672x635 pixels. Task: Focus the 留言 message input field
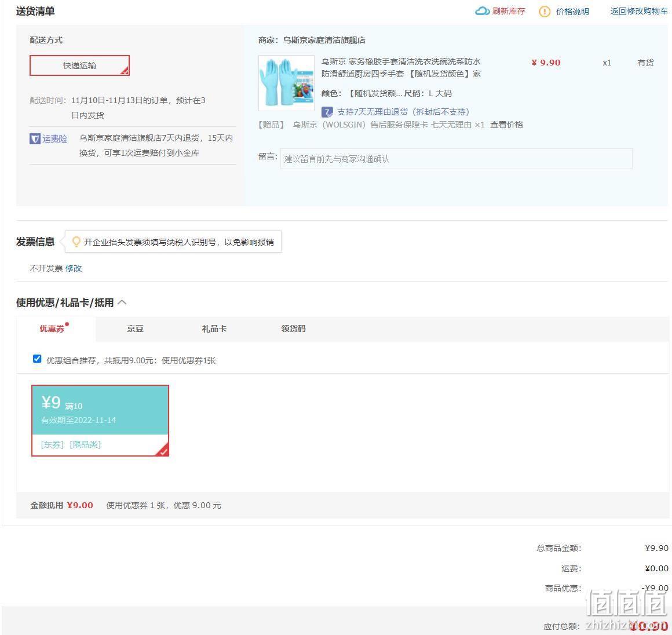point(456,159)
